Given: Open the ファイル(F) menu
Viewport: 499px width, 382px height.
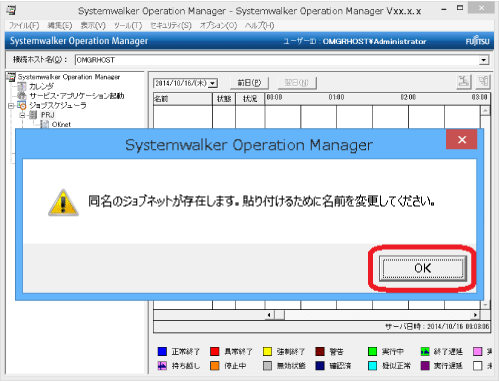Looking at the screenshot, I should tap(24, 26).
